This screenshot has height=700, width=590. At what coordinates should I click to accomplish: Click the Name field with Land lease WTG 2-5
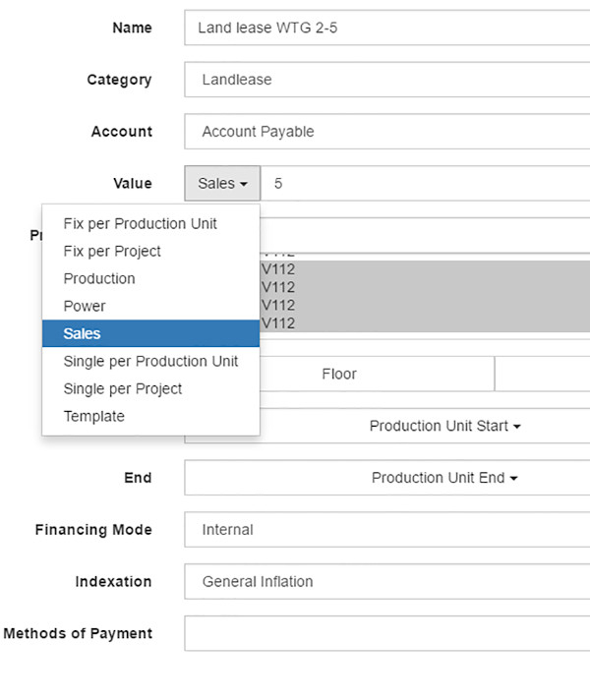[x=386, y=28]
